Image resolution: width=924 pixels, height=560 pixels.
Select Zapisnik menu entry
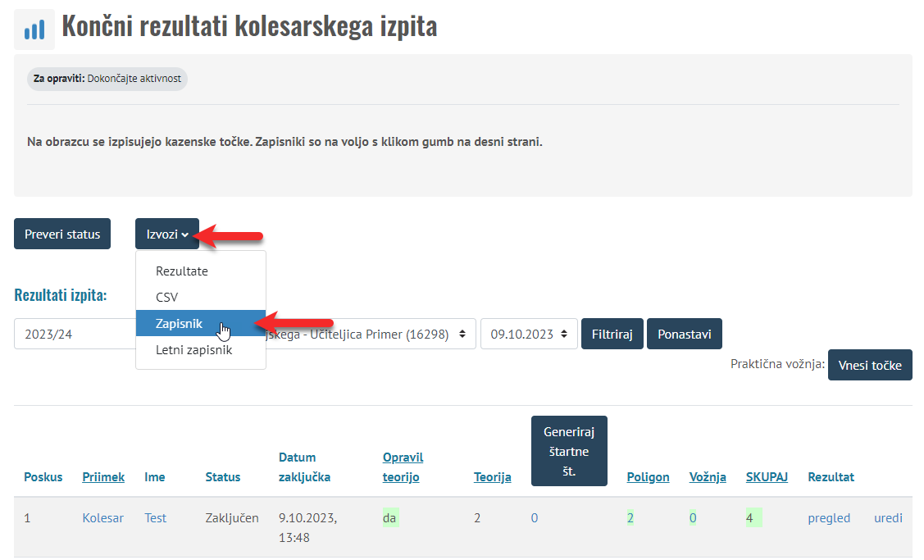[180, 324]
